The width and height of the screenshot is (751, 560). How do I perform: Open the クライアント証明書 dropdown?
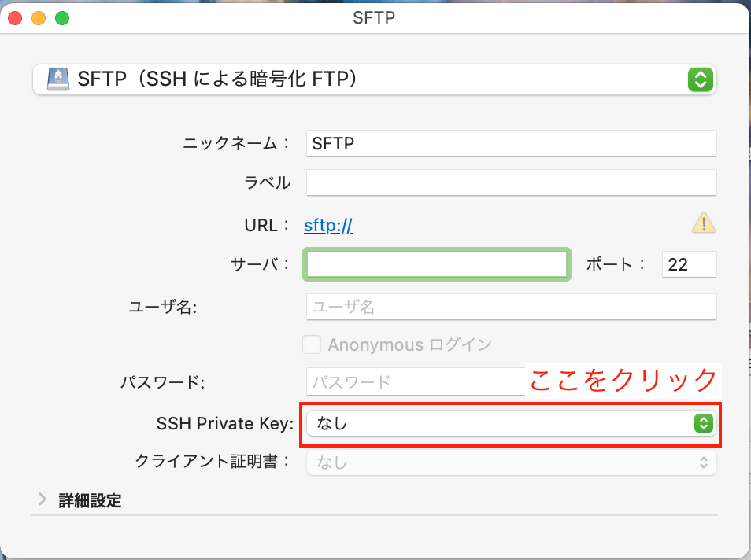tap(511, 462)
